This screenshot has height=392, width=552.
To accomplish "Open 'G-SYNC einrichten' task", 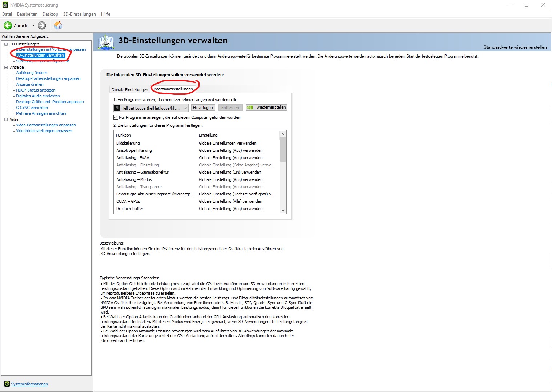I will point(32,108).
